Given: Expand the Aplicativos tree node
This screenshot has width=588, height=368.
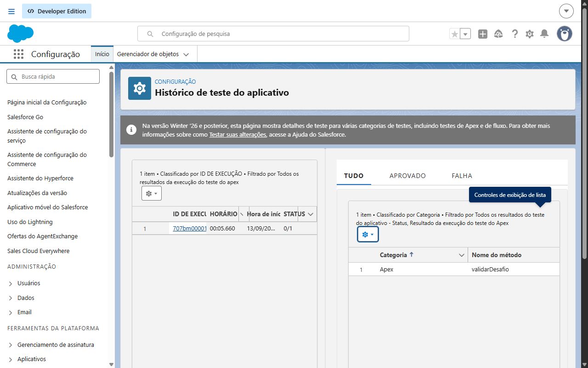Looking at the screenshot, I should point(11,359).
